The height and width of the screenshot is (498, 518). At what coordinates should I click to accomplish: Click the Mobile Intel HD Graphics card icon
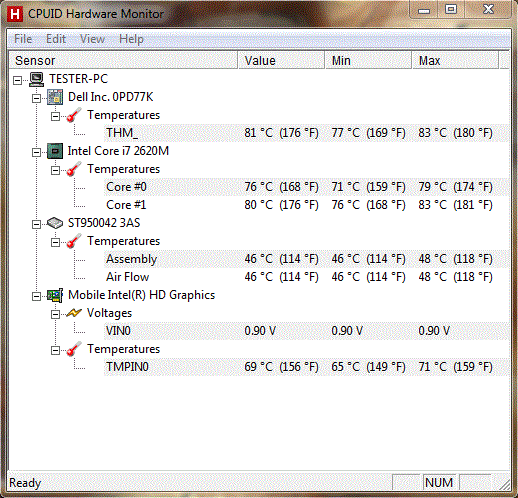click(55, 295)
